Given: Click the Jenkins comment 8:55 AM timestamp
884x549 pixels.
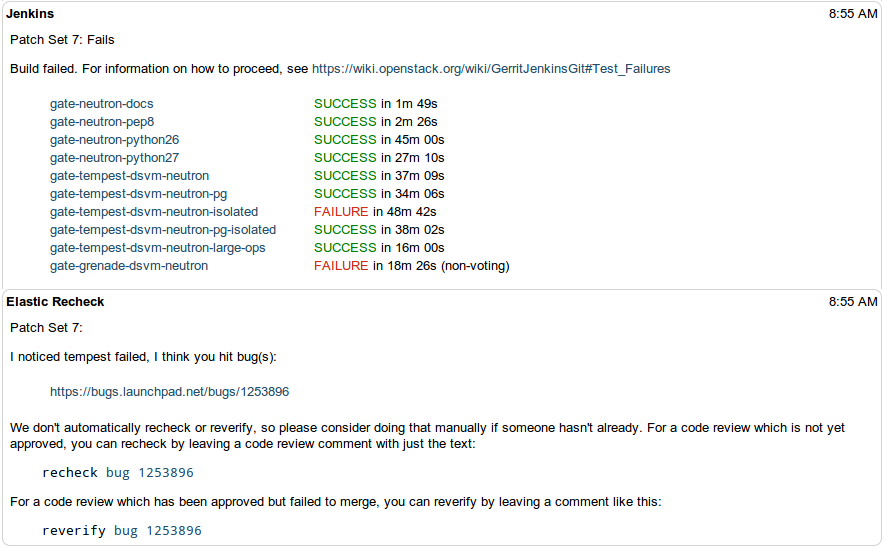Looking at the screenshot, I should [x=852, y=14].
